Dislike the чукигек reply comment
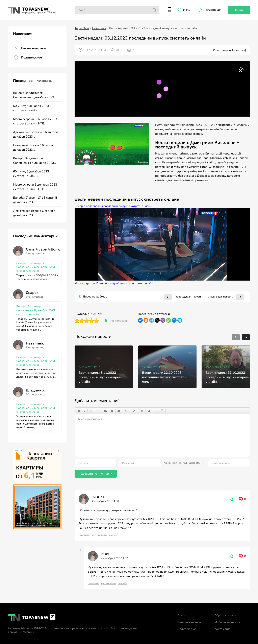258x644 pixels. (241, 556)
